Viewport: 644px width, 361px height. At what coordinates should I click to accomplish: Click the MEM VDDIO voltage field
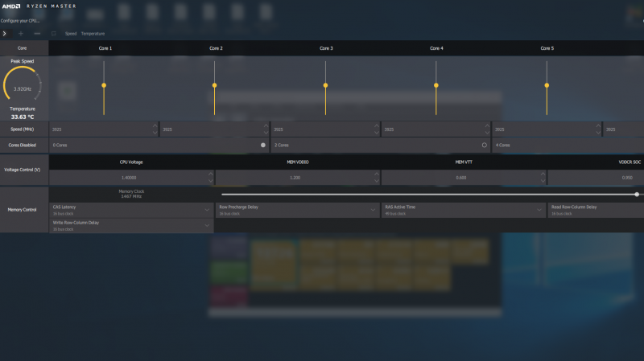(294, 177)
